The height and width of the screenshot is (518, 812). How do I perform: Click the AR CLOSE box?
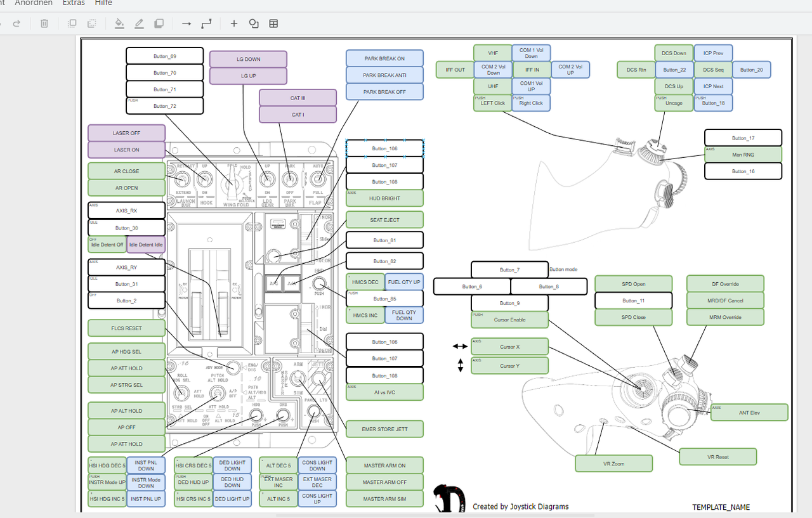point(126,171)
